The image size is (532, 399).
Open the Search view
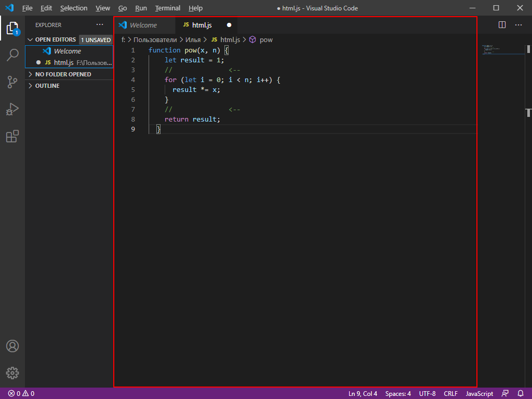coord(12,55)
